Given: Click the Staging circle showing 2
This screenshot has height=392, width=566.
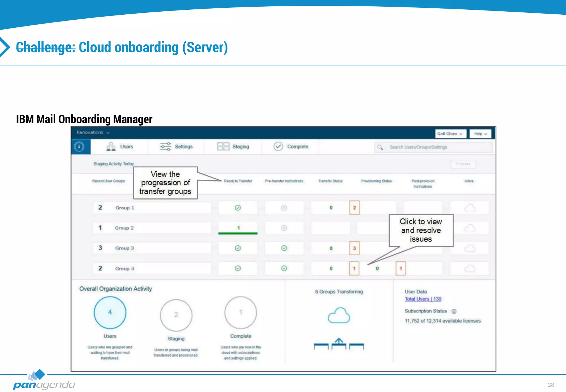Looking at the screenshot, I should [176, 315].
